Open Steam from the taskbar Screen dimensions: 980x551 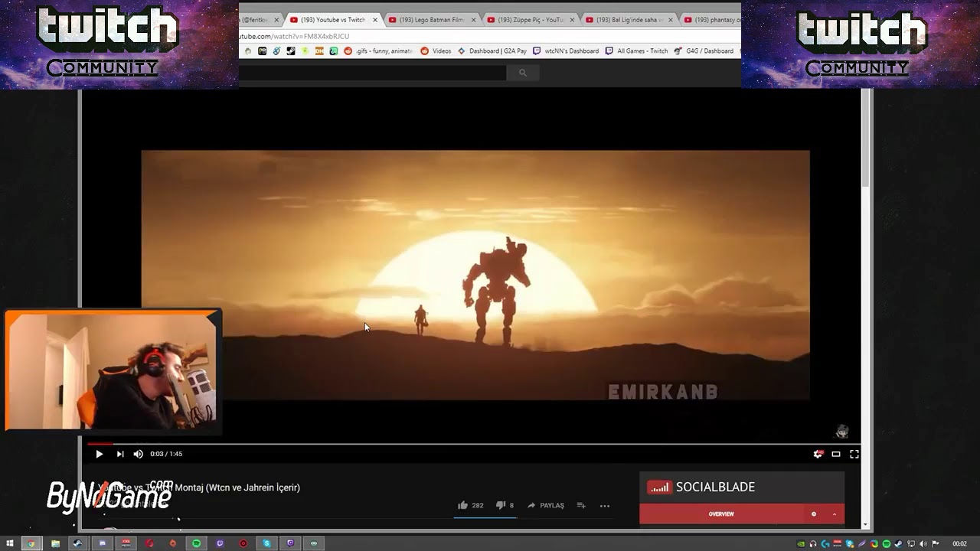[x=77, y=543]
